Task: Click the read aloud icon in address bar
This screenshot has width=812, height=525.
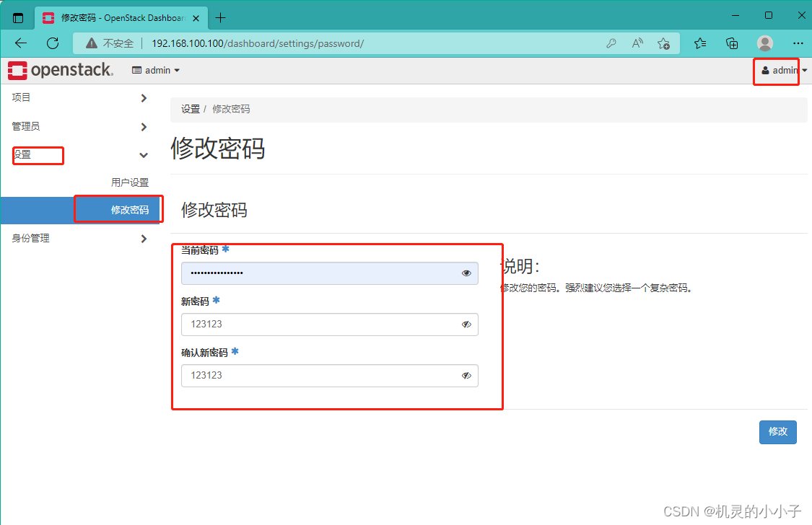Action: tap(637, 43)
